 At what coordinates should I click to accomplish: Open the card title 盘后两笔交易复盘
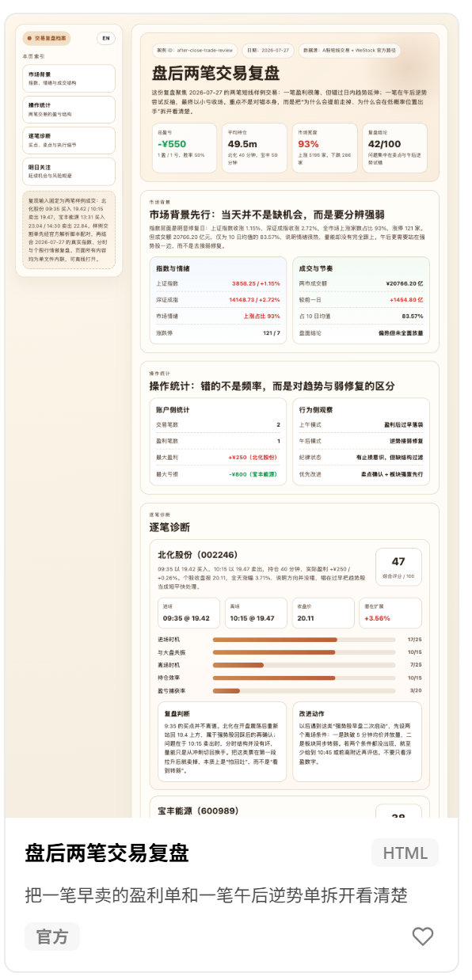(107, 853)
